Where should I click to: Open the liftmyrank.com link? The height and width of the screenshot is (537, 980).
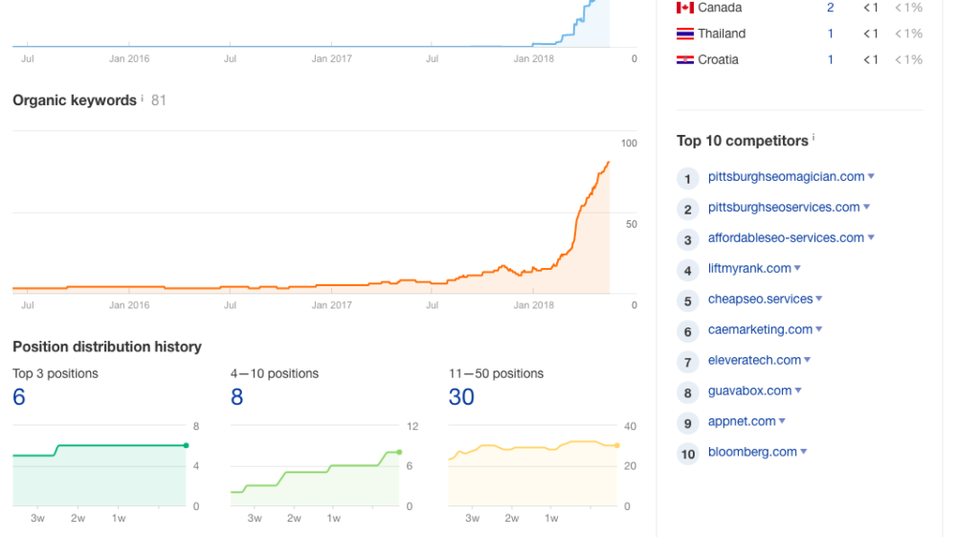coord(749,269)
